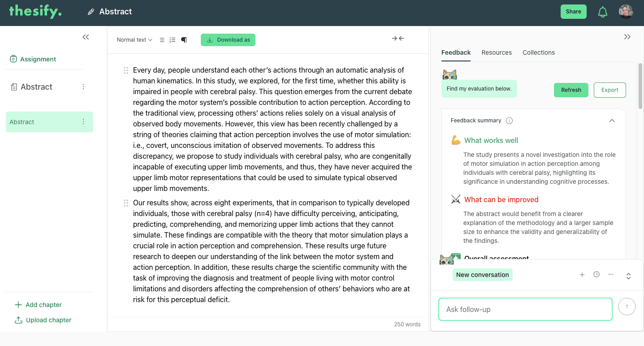Click the Ask follow-up input field
Viewport: 644px width, 346px height.
(x=525, y=309)
